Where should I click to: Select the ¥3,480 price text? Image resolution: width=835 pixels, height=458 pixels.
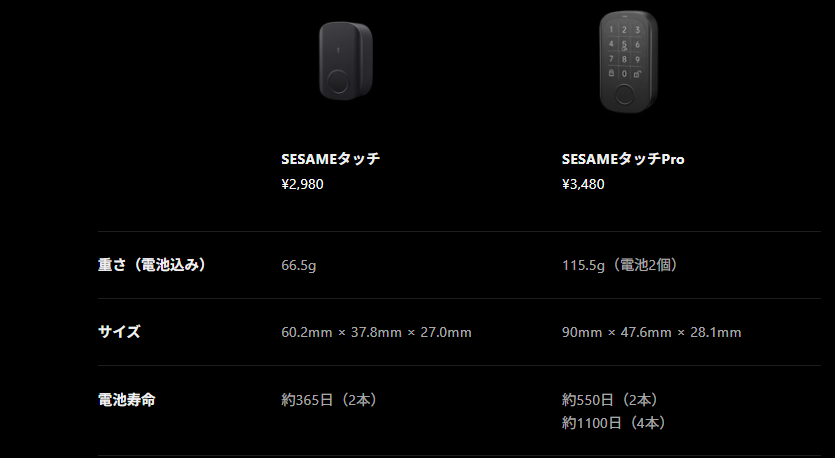[583, 184]
